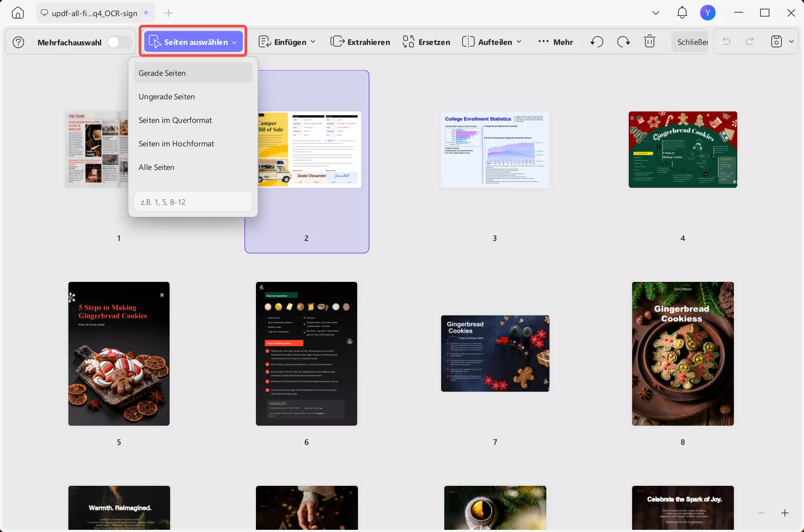Screen dimensions: 804x532
Task: Open a new tab with plus icon
Action: pyautogui.click(x=169, y=13)
